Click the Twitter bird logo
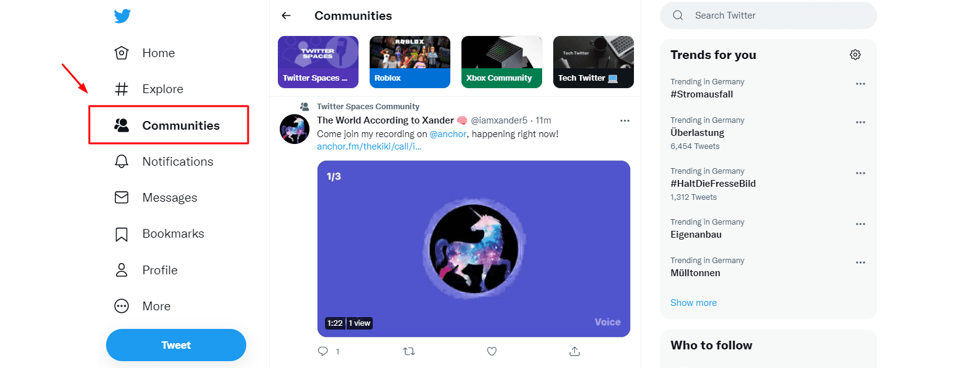Screen dimensions: 980x368 coord(122,16)
